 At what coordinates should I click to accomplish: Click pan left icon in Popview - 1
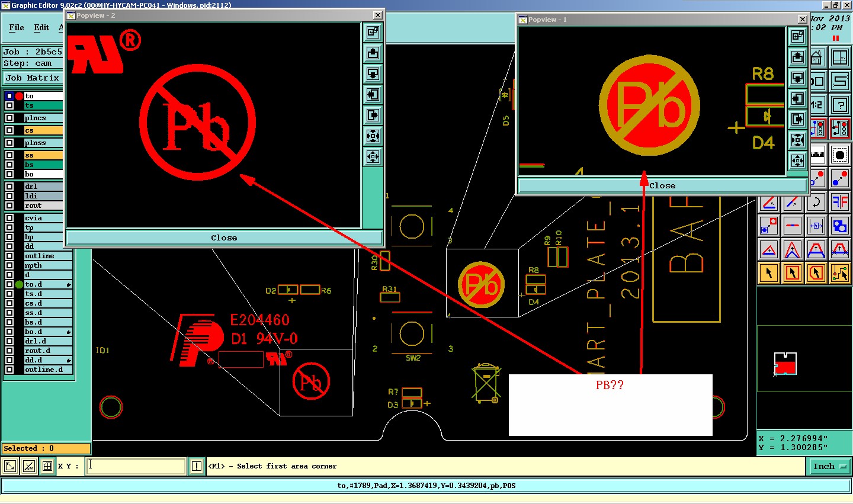797,99
